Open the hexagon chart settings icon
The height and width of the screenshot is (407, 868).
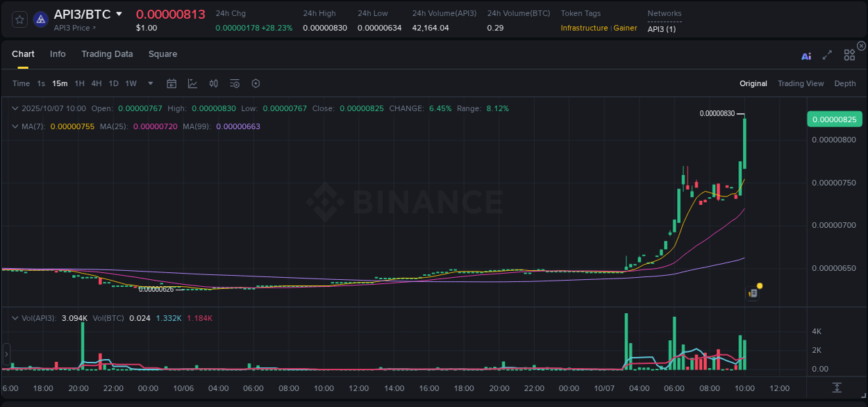[x=256, y=83]
